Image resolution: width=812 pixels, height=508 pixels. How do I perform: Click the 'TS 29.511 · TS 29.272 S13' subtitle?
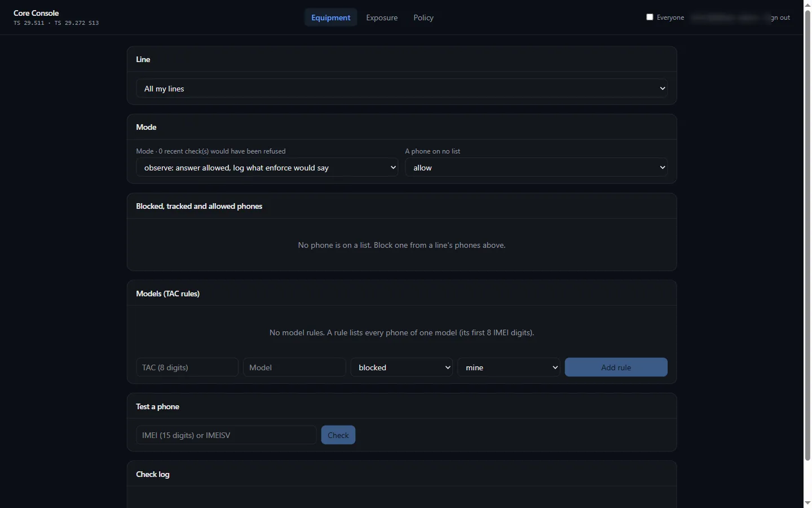[56, 23]
